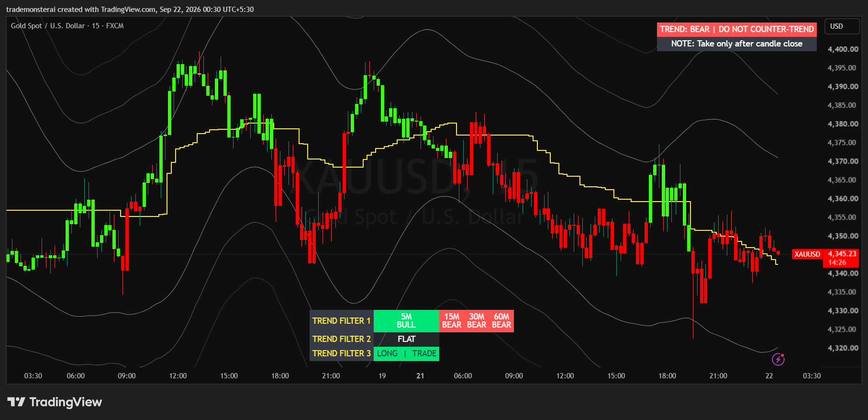Select the FLAT status cell

[x=406, y=339]
